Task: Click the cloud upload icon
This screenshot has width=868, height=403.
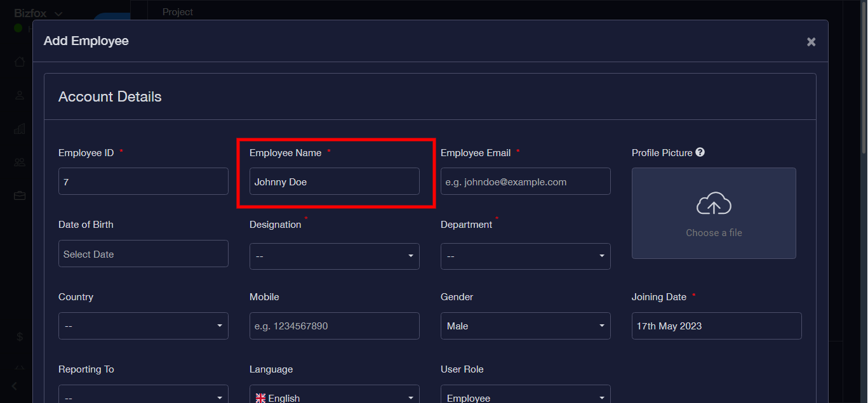Action: pyautogui.click(x=714, y=204)
